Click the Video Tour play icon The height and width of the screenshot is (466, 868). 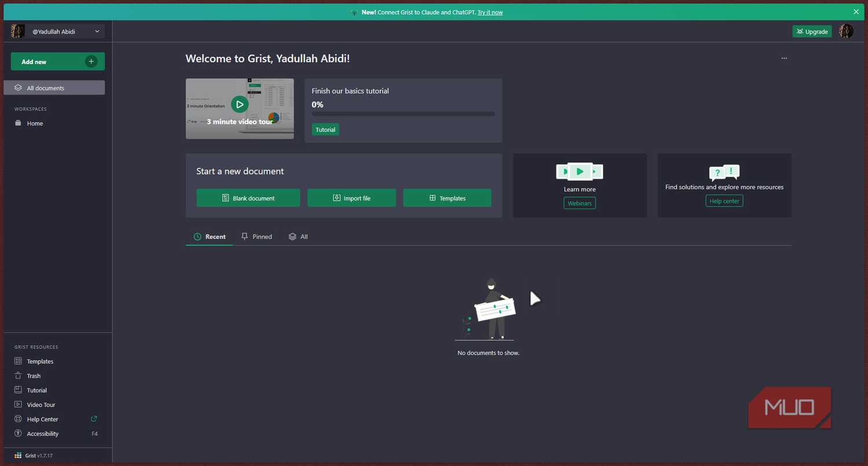(x=18, y=404)
